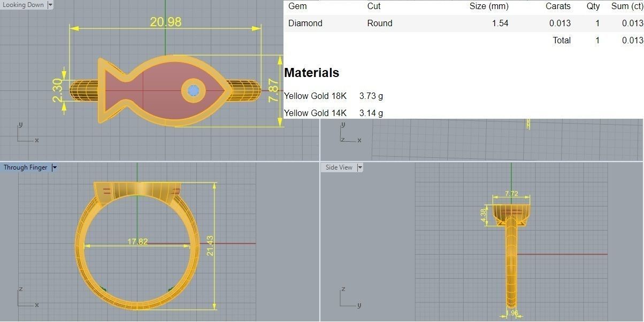The width and height of the screenshot is (644, 322).
Task: Click the Looking Down viewport title
Action: [24, 5]
